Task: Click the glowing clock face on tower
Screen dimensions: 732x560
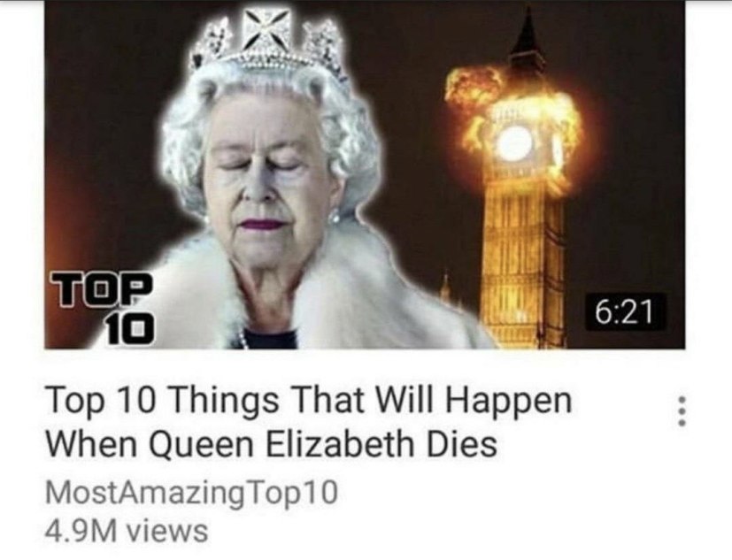Action: (x=515, y=142)
